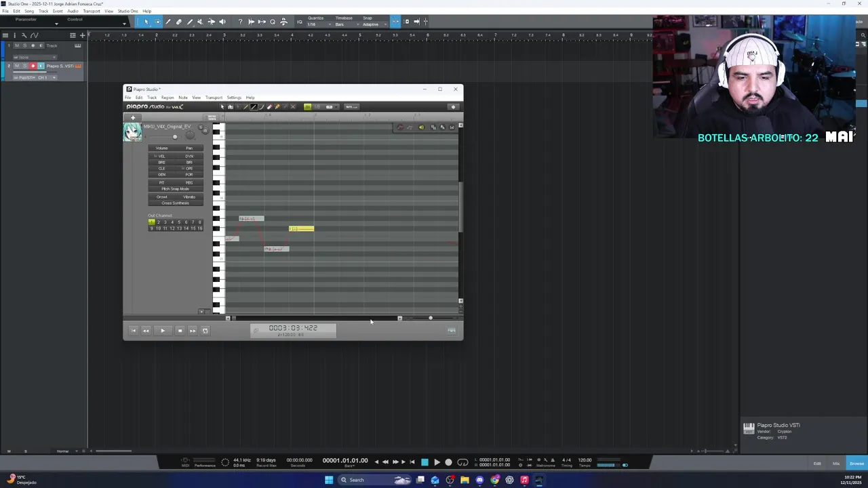Select the curve draw tool in Piapro Studio

click(x=261, y=106)
